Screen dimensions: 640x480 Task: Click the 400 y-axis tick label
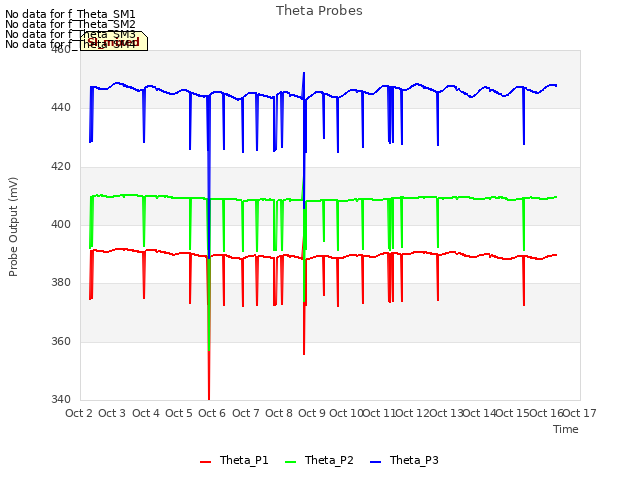(61, 224)
